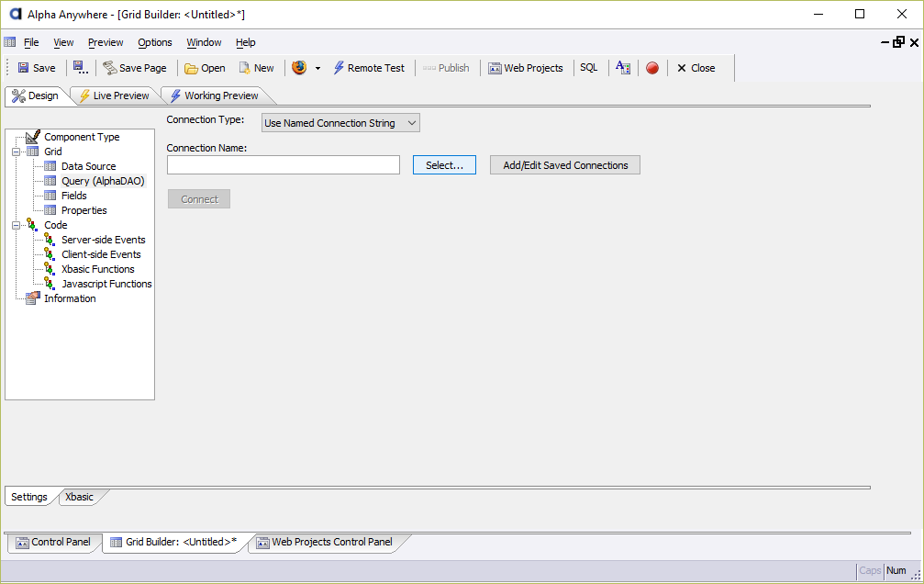Create a new component with New

tap(257, 68)
